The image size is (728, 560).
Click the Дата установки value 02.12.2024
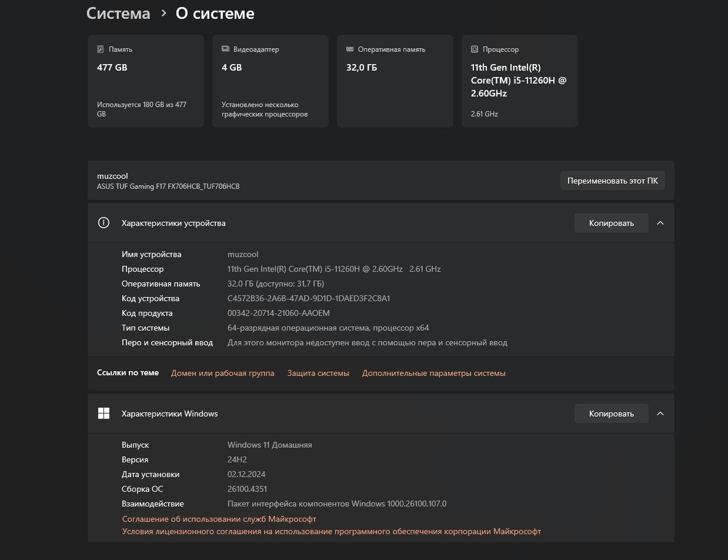(x=246, y=474)
